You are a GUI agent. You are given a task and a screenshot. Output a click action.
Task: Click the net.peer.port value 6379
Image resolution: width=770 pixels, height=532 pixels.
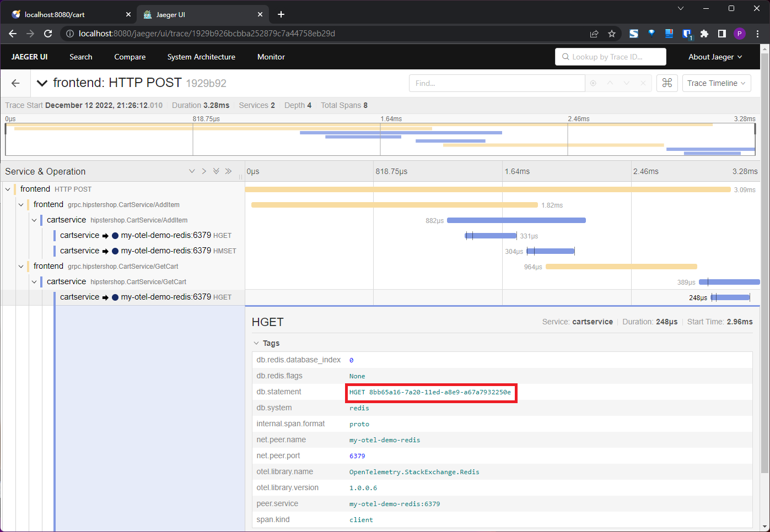(357, 456)
